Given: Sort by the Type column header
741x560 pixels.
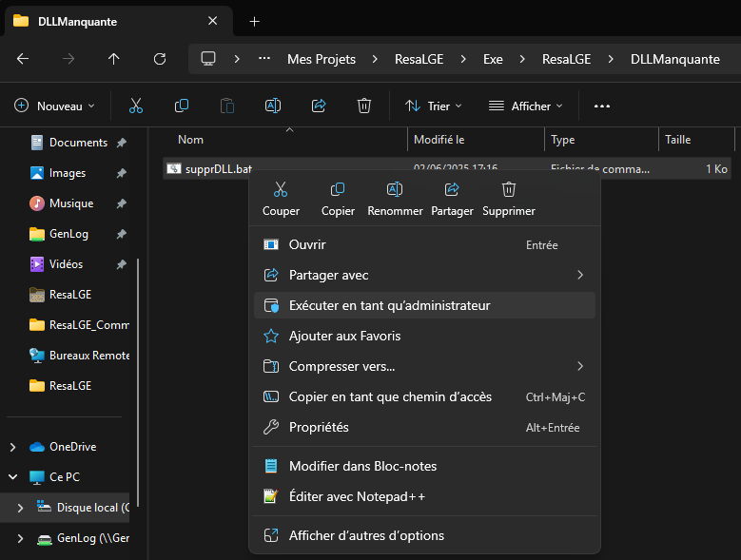Looking at the screenshot, I should pyautogui.click(x=562, y=140).
